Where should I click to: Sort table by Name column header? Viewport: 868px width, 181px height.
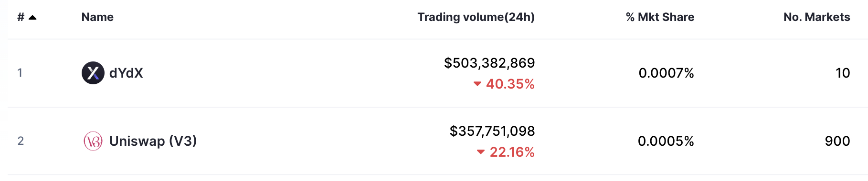(x=97, y=17)
